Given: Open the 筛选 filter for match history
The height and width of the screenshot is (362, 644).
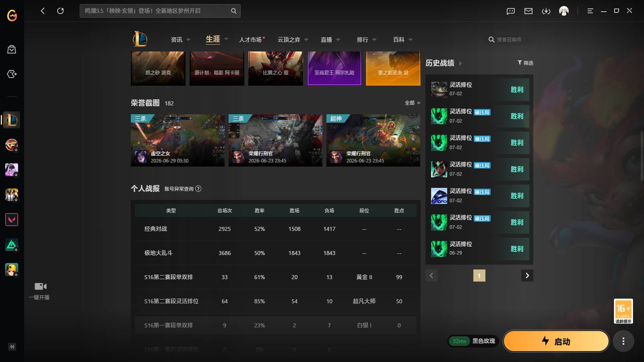Looking at the screenshot, I should coord(525,63).
